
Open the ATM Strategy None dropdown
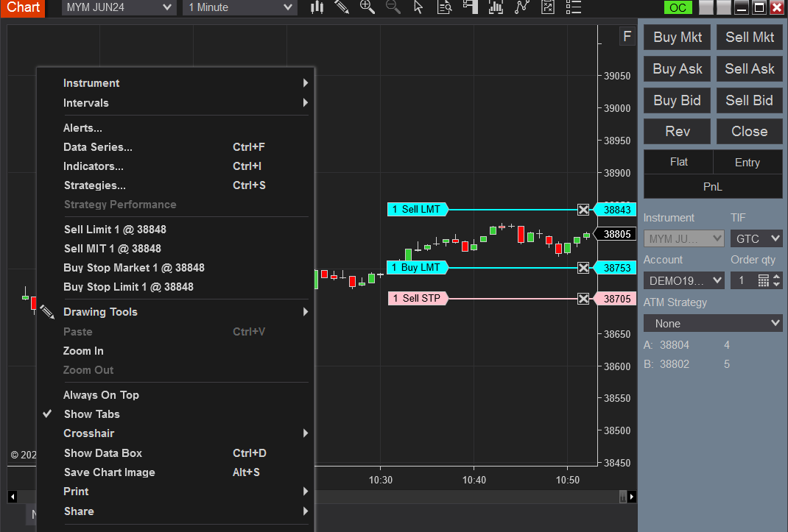713,324
